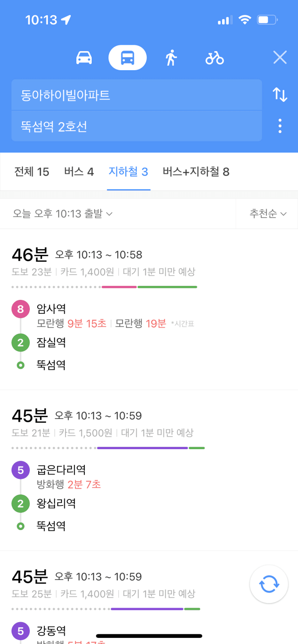The height and width of the screenshot is (644, 298).
Task: Tap the line 5 badge at 굽은다리역
Action: pos(20,470)
